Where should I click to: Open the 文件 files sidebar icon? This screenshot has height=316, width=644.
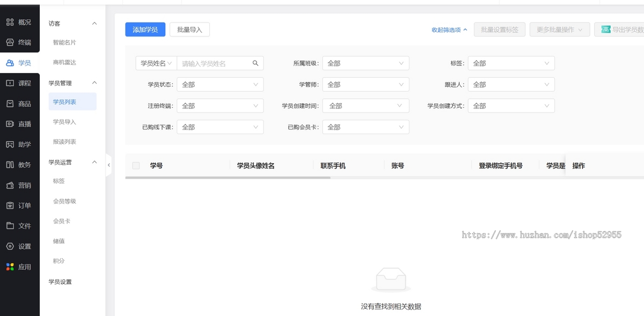point(10,226)
